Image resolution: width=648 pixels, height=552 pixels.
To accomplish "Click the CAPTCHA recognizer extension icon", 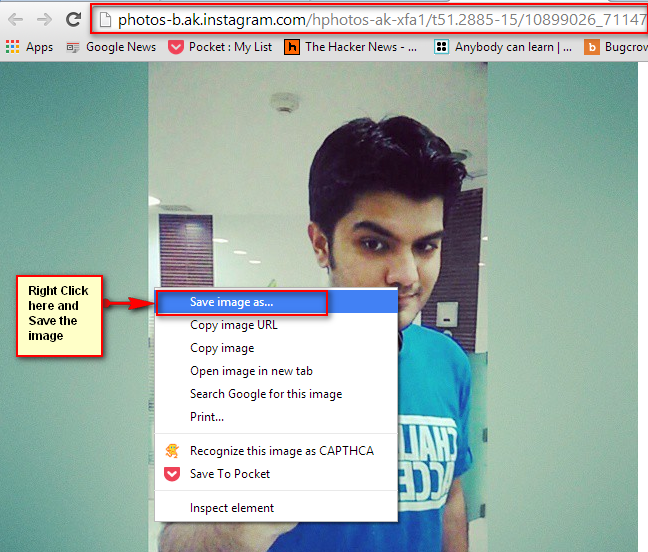I will 172,451.
